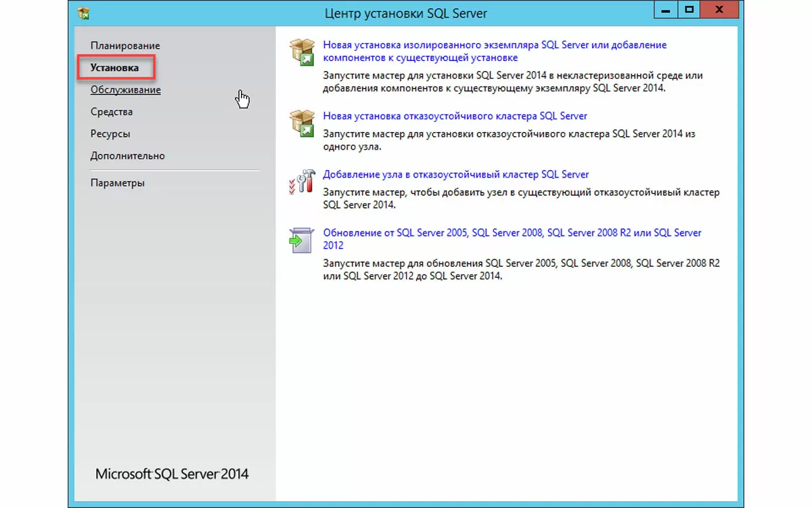Open the Дополнительно section
This screenshot has width=812, height=508.
127,155
